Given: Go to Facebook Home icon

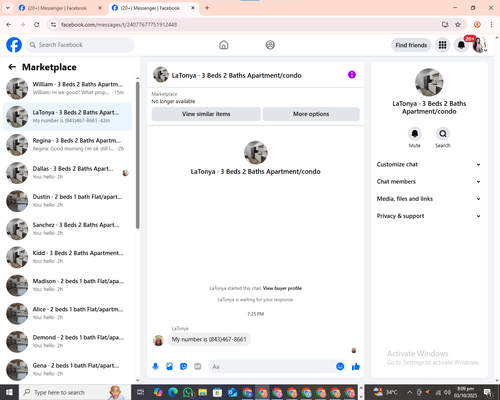Looking at the screenshot, I should [x=224, y=45].
